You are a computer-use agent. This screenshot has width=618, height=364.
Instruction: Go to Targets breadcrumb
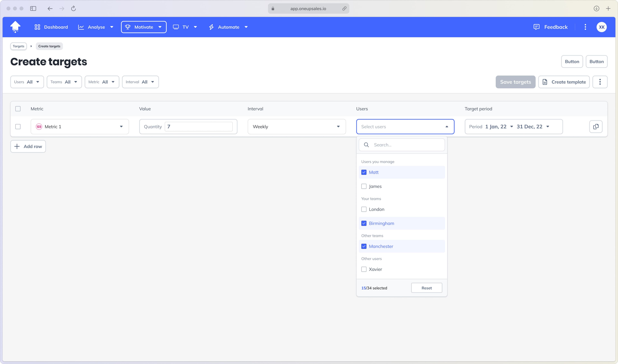tap(18, 46)
